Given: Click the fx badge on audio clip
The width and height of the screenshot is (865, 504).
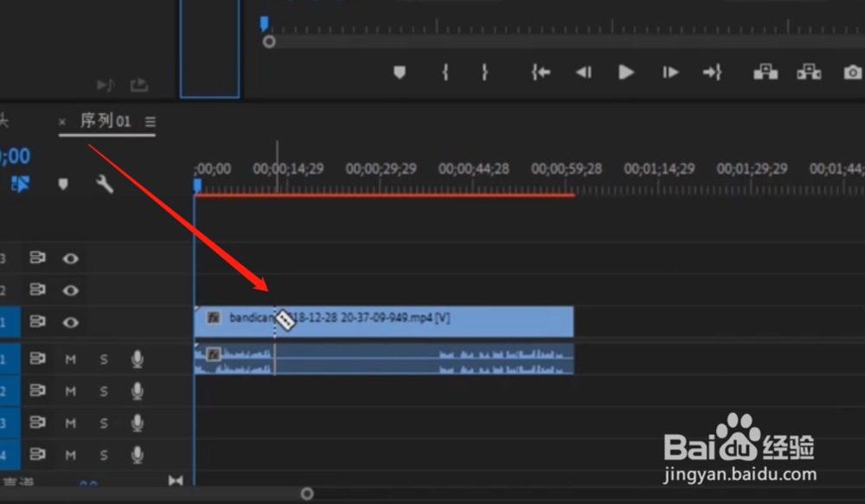Looking at the screenshot, I should [214, 354].
